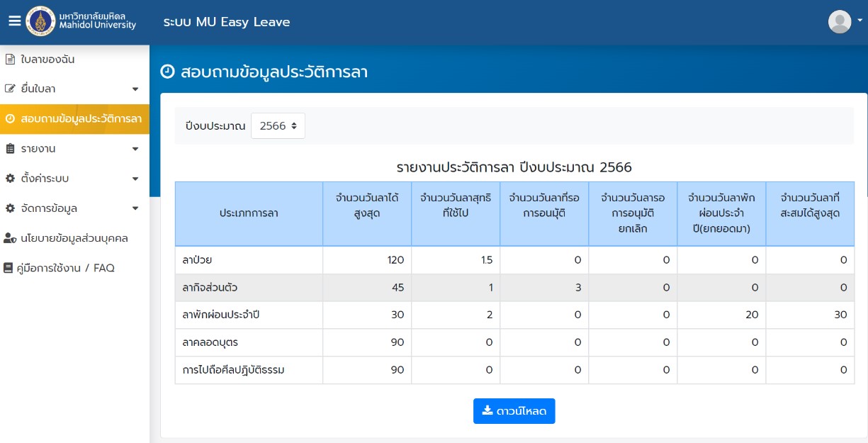
Task: Open the ปีงบประมาณ 2566 year dropdown
Action: pyautogui.click(x=278, y=126)
